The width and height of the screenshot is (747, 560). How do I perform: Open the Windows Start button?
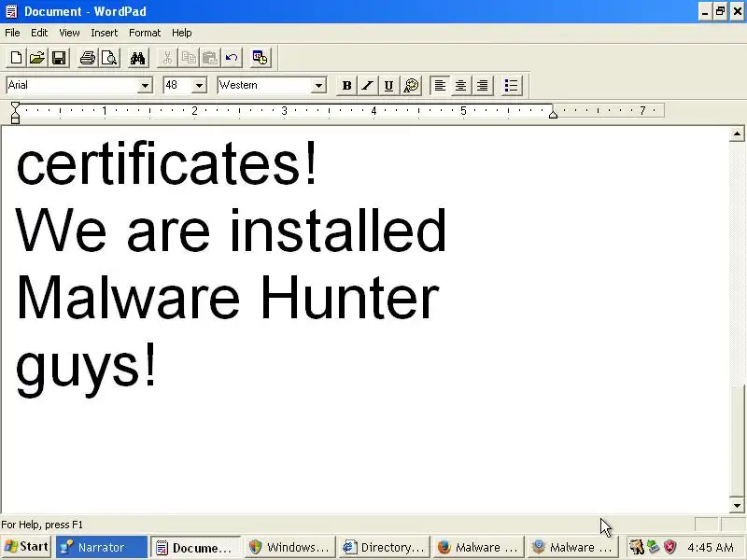tap(27, 547)
